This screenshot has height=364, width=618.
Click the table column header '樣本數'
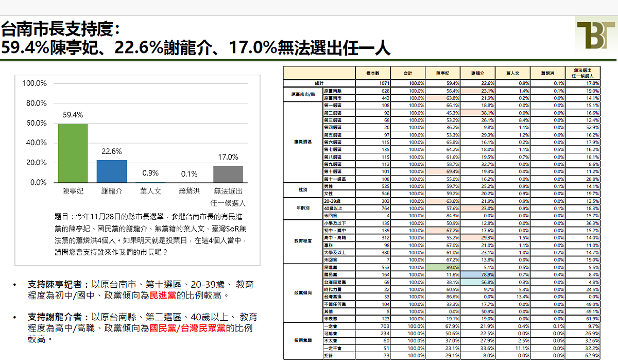[x=372, y=73]
